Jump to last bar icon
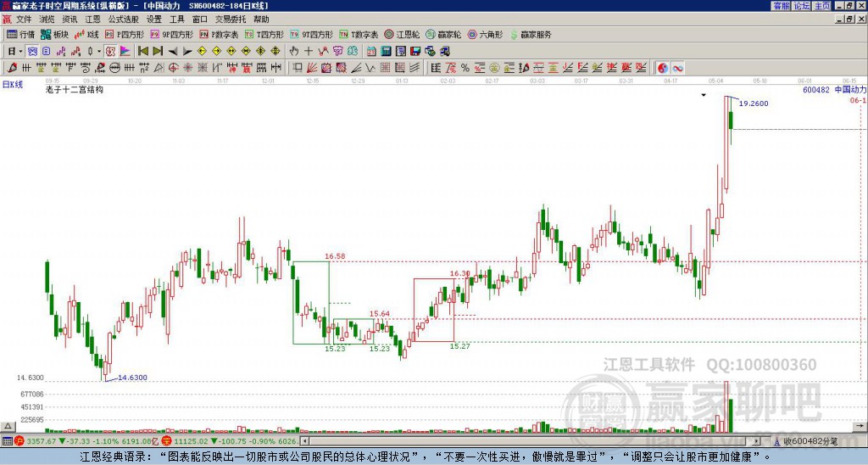The width and height of the screenshot is (868, 465). click(x=158, y=52)
